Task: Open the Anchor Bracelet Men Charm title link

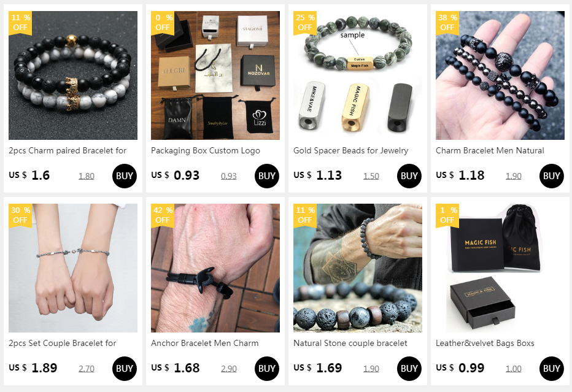Action: [x=204, y=343]
